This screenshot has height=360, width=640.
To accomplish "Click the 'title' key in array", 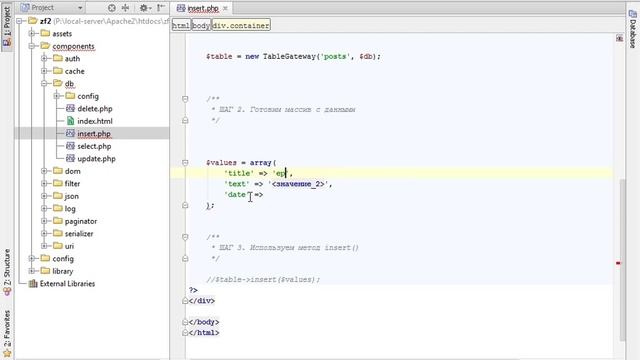I will pyautogui.click(x=239, y=173).
